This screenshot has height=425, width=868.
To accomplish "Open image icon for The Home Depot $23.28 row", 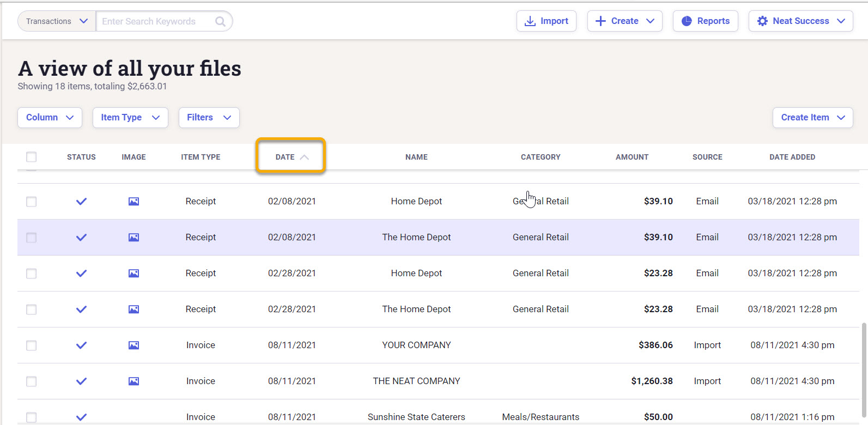I will coord(133,309).
